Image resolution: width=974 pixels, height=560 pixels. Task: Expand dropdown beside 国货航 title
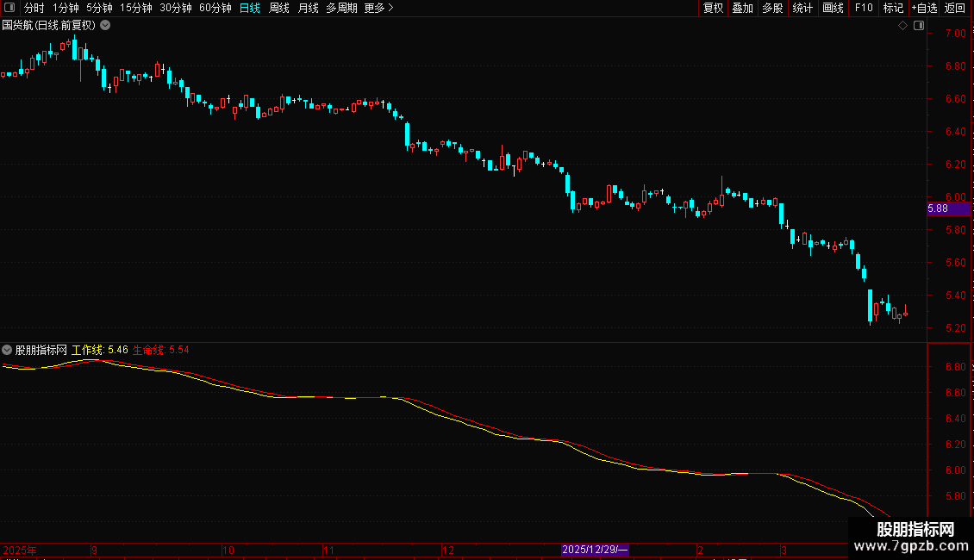[x=106, y=26]
